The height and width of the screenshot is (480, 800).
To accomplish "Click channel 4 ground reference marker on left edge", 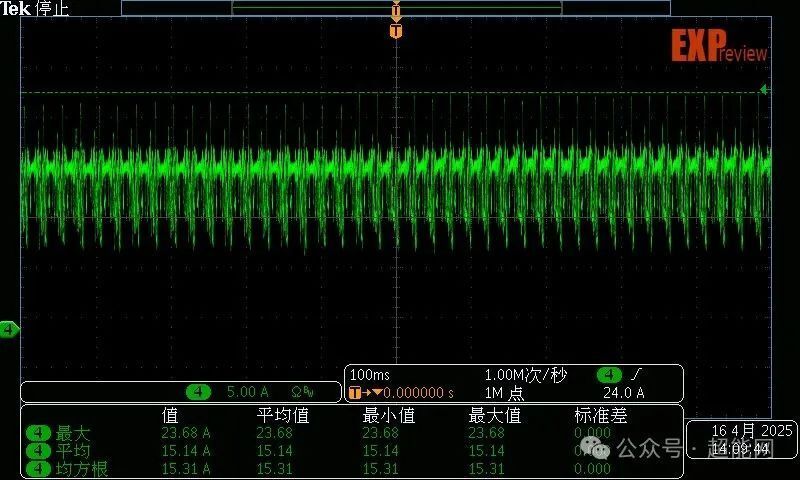I will [x=9, y=329].
